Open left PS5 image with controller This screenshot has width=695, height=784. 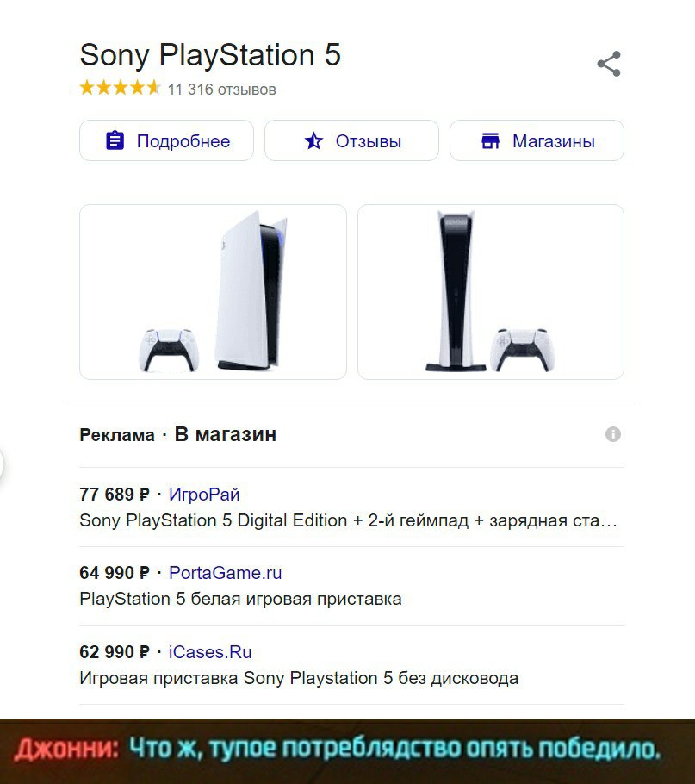[x=213, y=292]
